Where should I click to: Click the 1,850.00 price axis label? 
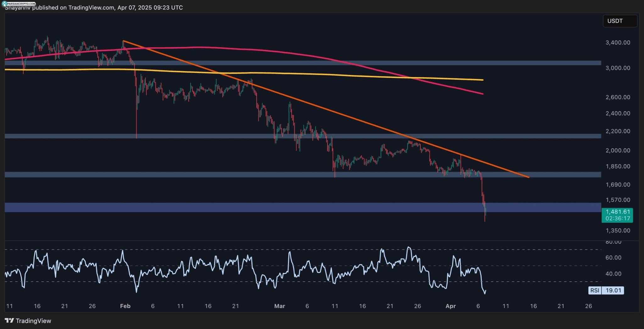coord(618,166)
